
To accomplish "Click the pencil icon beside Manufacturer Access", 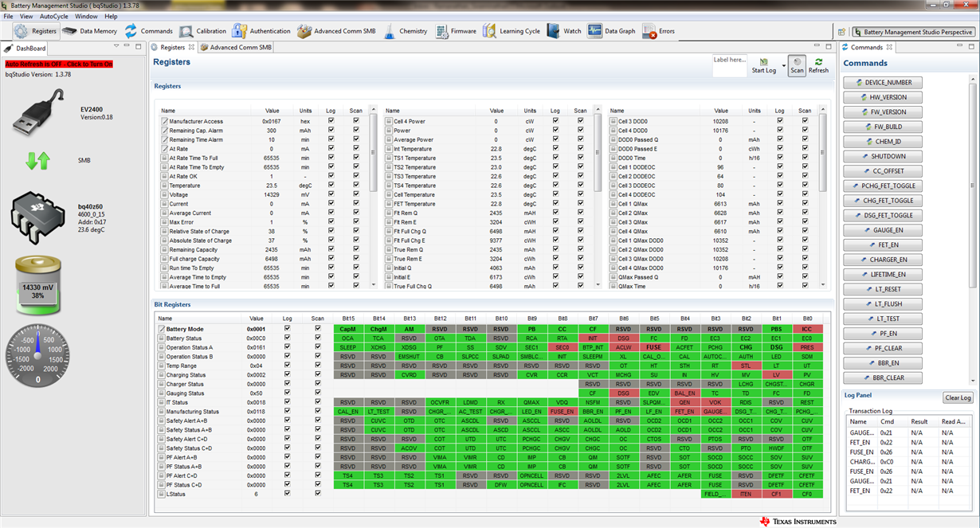I will coord(164,121).
